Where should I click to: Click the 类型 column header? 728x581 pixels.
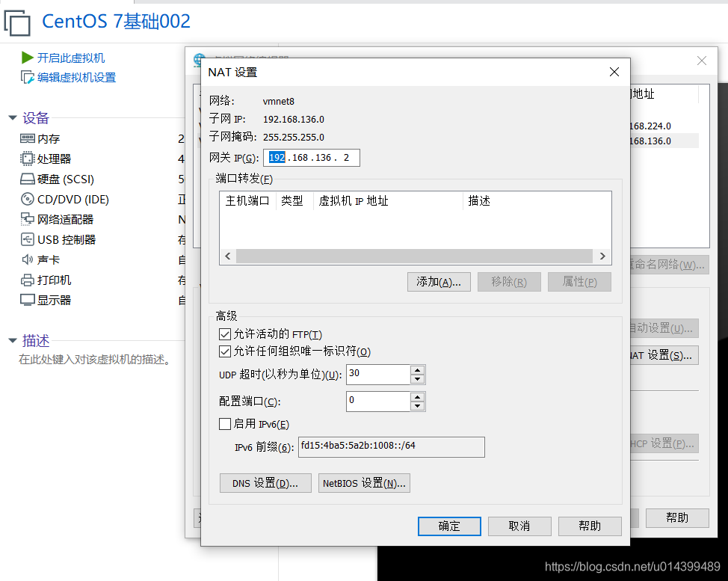[x=294, y=200]
